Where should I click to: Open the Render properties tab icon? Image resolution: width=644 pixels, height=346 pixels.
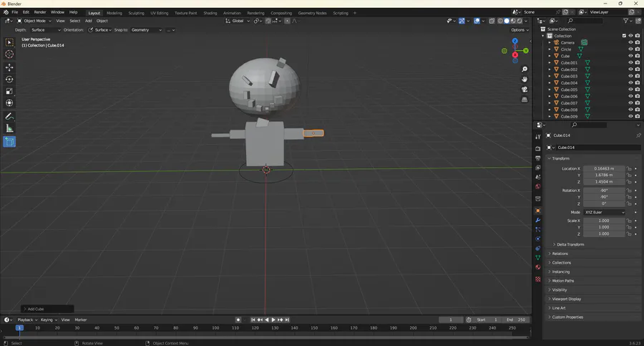[x=538, y=148]
